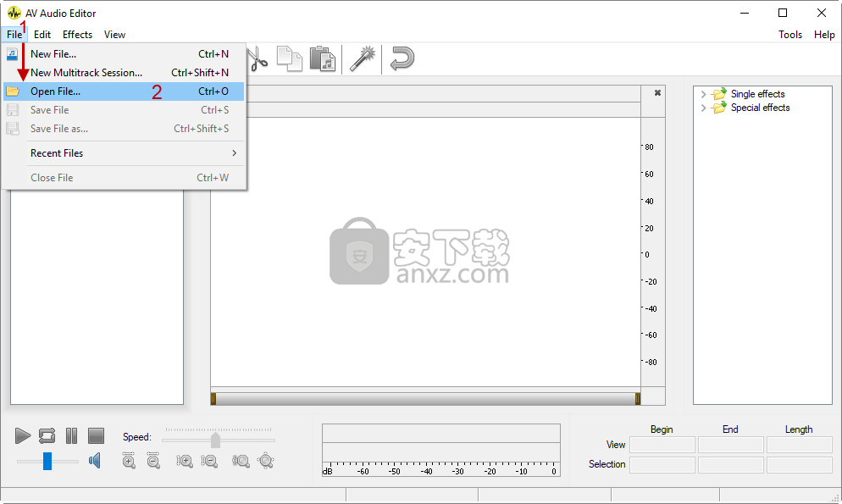Mute audio with the speaker icon
Screen dimensions: 842x504
[95, 461]
